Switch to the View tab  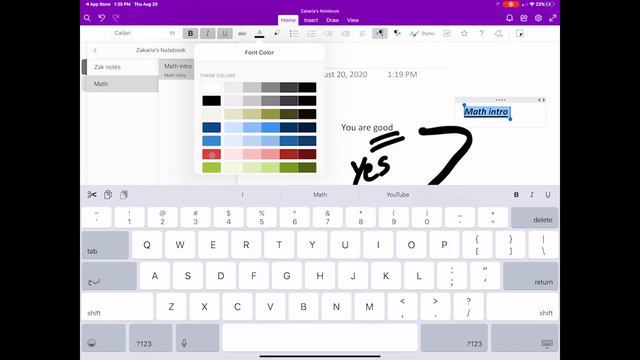[353, 20]
